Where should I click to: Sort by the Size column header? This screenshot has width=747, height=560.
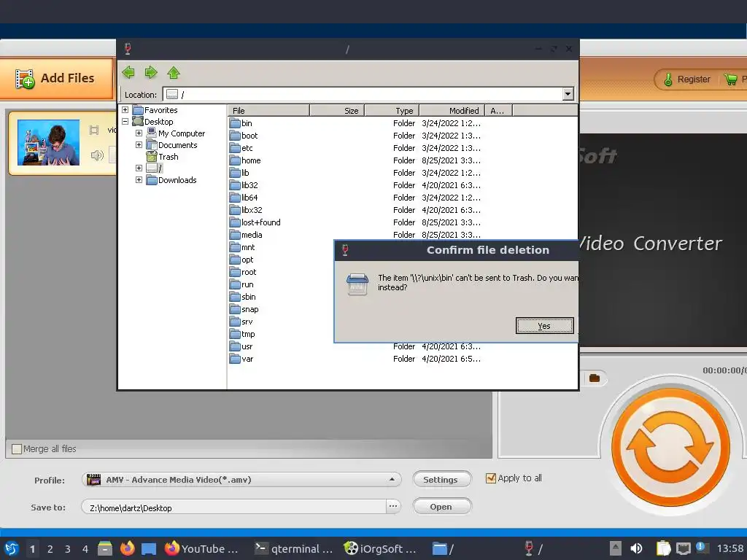(337, 111)
